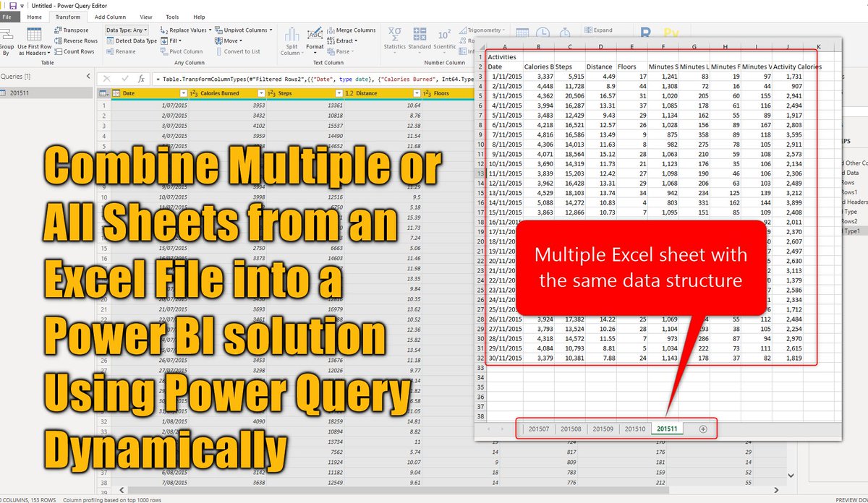Screen dimensions: 868x503
Task: Click the Excel column A header
Action: [504, 47]
